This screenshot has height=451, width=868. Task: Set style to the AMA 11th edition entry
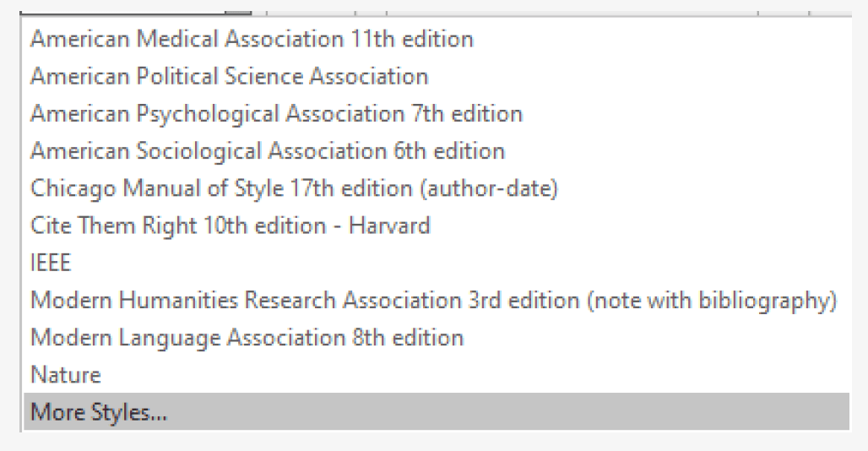(252, 39)
